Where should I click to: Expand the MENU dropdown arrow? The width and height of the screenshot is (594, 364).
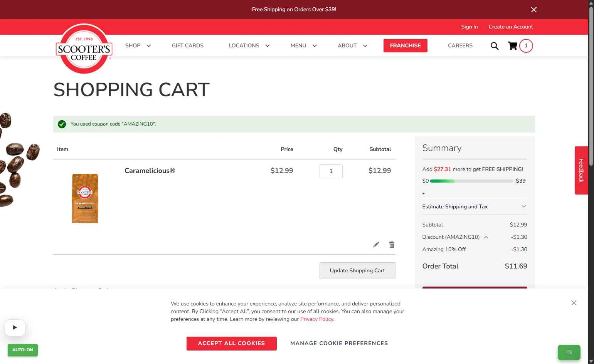pyautogui.click(x=315, y=45)
